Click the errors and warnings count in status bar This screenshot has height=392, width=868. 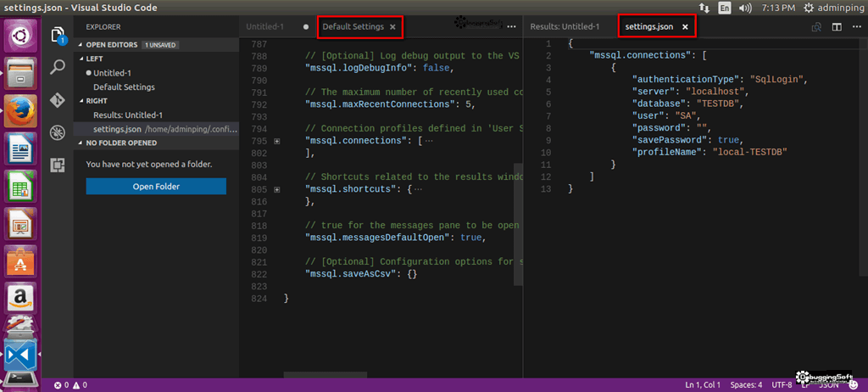pyautogui.click(x=70, y=385)
